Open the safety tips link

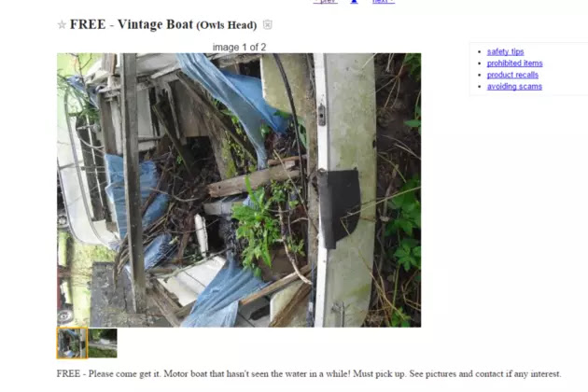click(x=505, y=51)
